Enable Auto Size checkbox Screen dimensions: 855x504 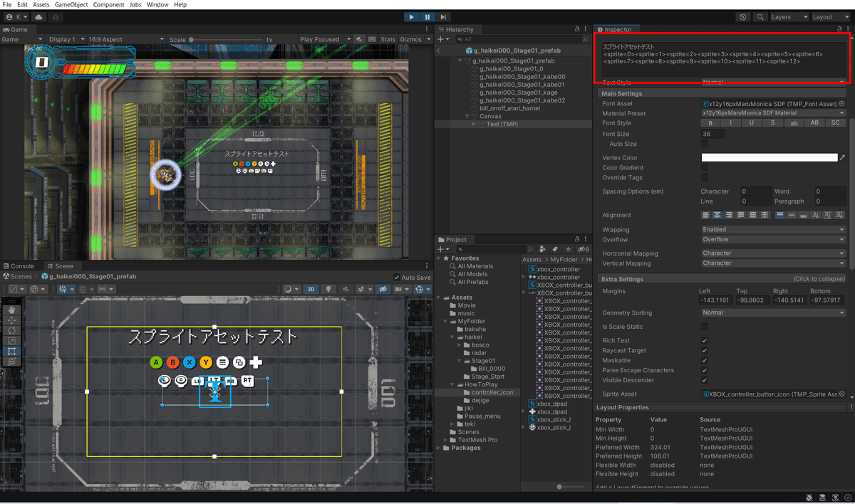[705, 144]
